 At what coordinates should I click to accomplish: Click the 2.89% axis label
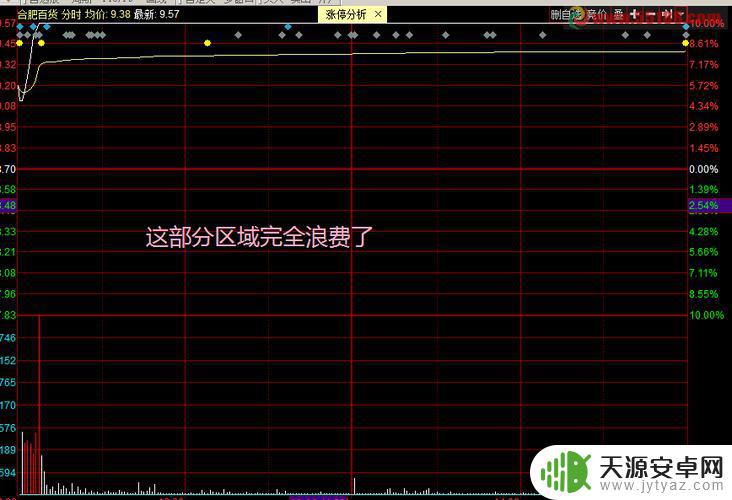click(704, 127)
